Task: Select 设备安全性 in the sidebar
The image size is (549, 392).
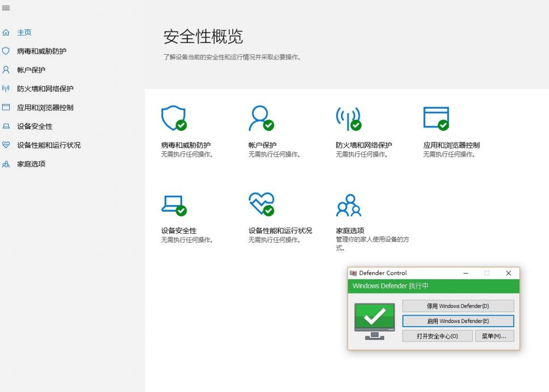Action: 35,126
